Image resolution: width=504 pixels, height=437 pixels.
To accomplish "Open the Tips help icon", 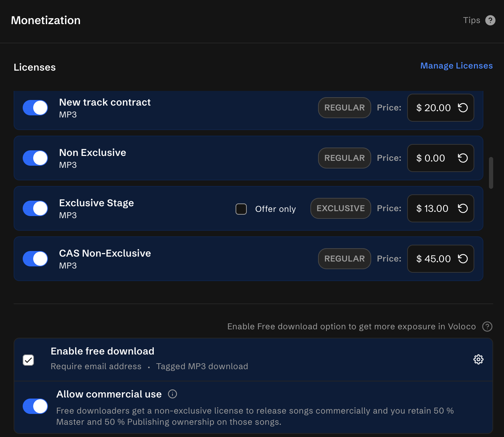I will tap(490, 21).
